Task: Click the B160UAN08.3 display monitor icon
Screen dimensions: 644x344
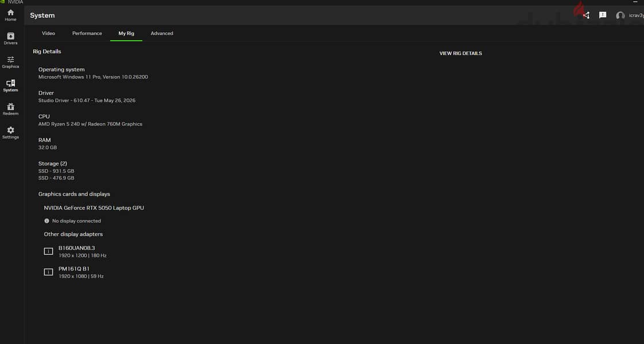Action: click(x=48, y=251)
